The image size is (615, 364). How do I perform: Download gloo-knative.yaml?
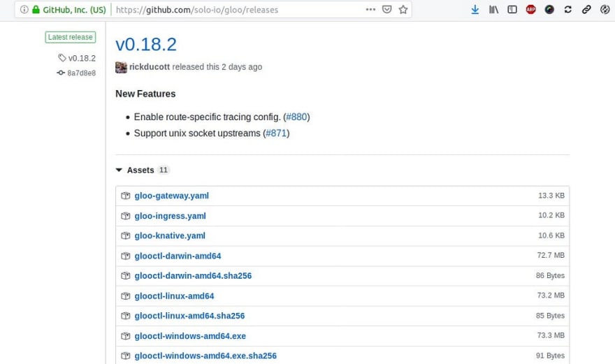(170, 235)
